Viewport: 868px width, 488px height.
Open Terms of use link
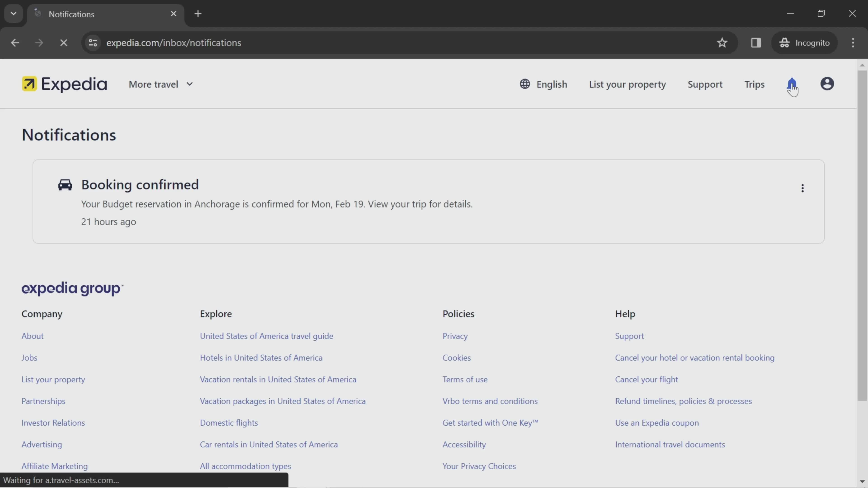point(465,379)
